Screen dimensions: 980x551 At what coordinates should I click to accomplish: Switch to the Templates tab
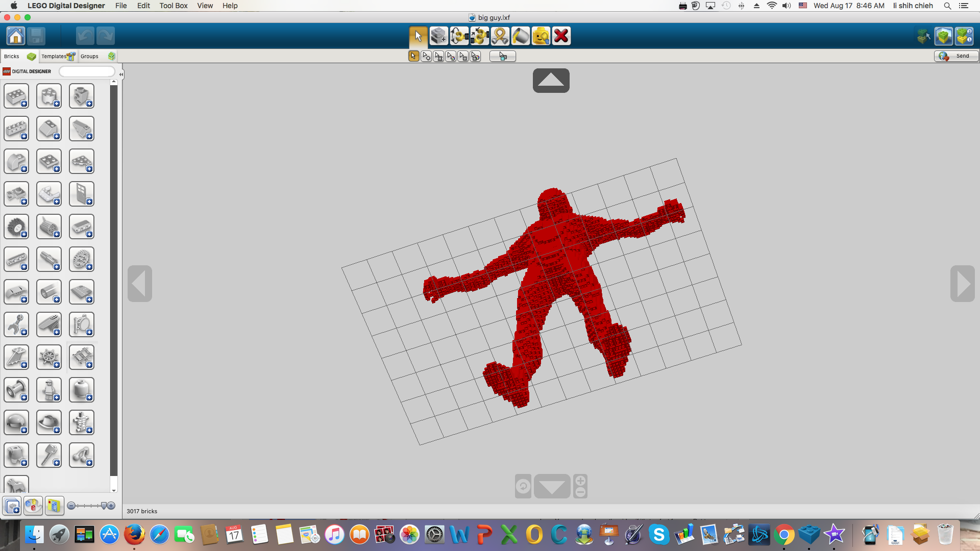(x=58, y=56)
